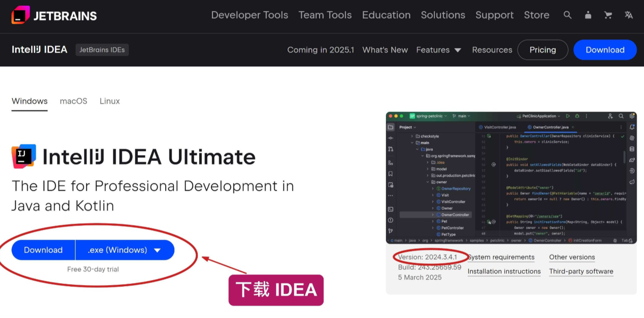This screenshot has height=318, width=644.
Task: Switch to the Linux platform tab
Action: pyautogui.click(x=110, y=101)
